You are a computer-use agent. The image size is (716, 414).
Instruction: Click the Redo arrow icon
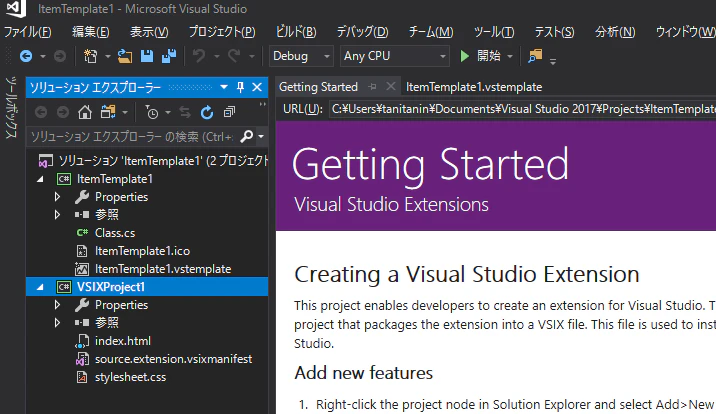point(234,56)
